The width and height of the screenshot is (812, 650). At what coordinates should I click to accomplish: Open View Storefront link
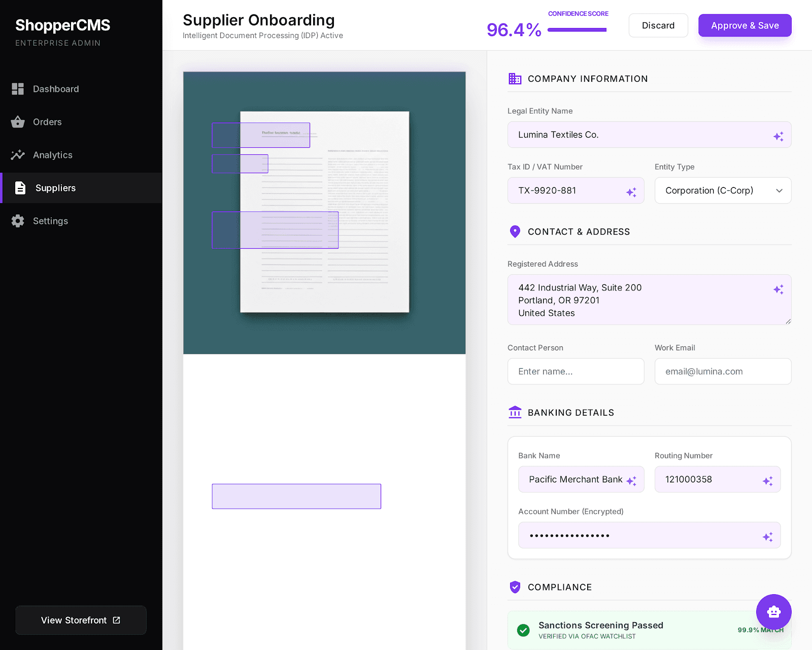point(81,620)
